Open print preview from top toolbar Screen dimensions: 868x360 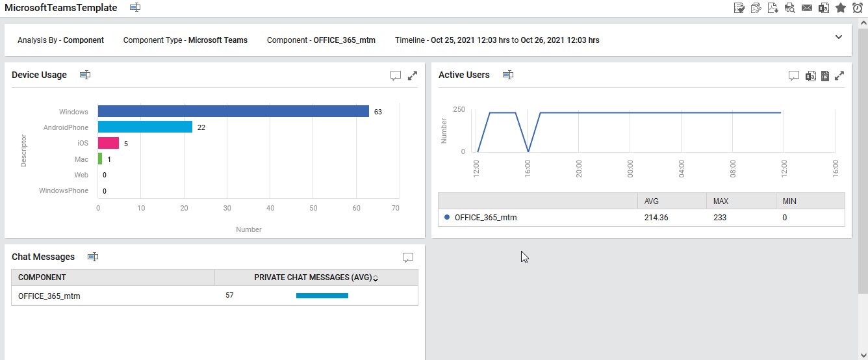[790, 8]
